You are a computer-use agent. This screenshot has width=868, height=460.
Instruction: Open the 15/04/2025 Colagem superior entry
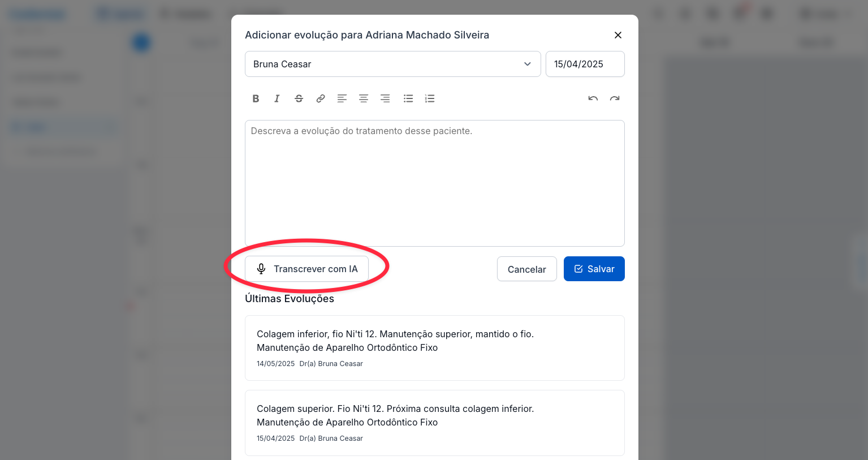click(434, 422)
